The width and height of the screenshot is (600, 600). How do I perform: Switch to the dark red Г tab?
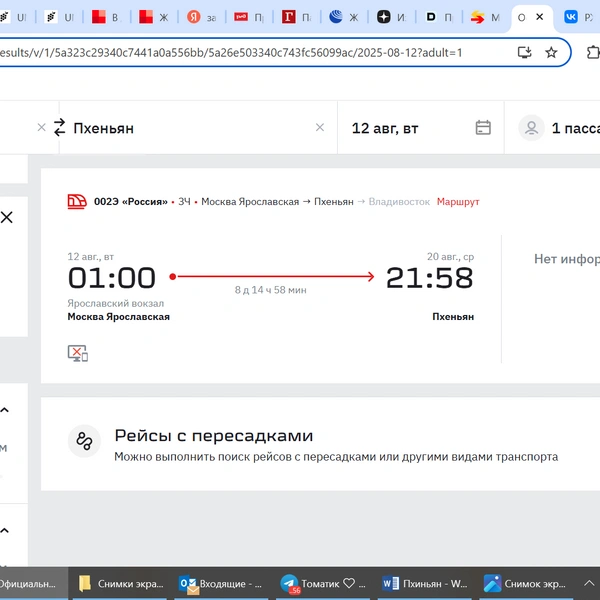297,17
